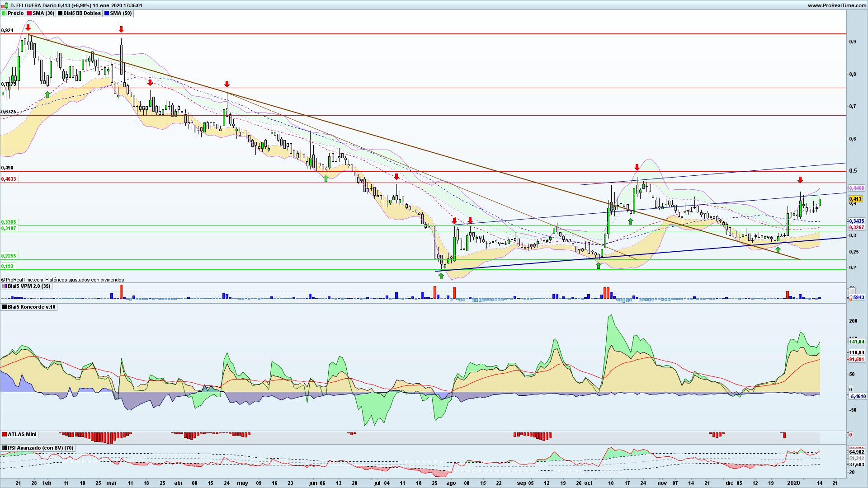The height and width of the screenshot is (488, 868).
Task: Click the blue SMA (50) color swatch
Action: (107, 13)
